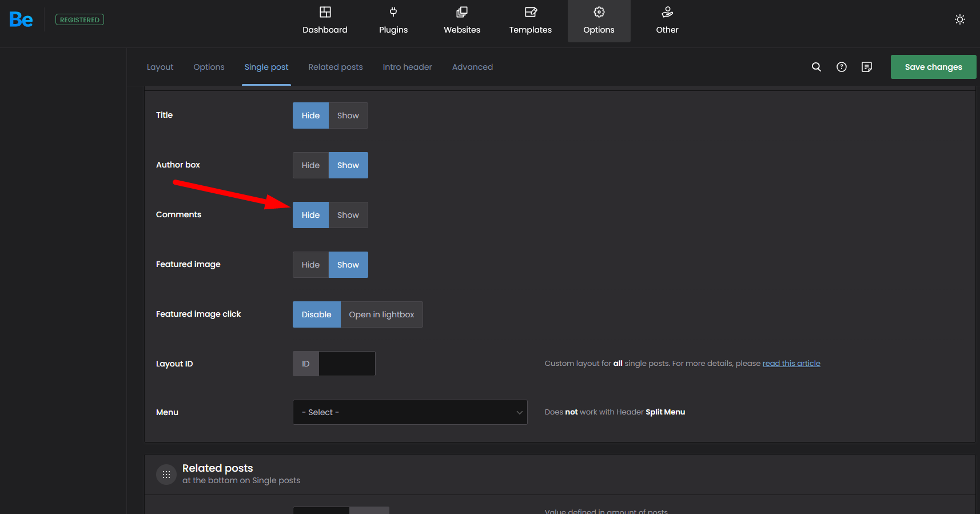Screen dimensions: 980x514
Task: Hide the Featured image
Action: click(x=310, y=265)
